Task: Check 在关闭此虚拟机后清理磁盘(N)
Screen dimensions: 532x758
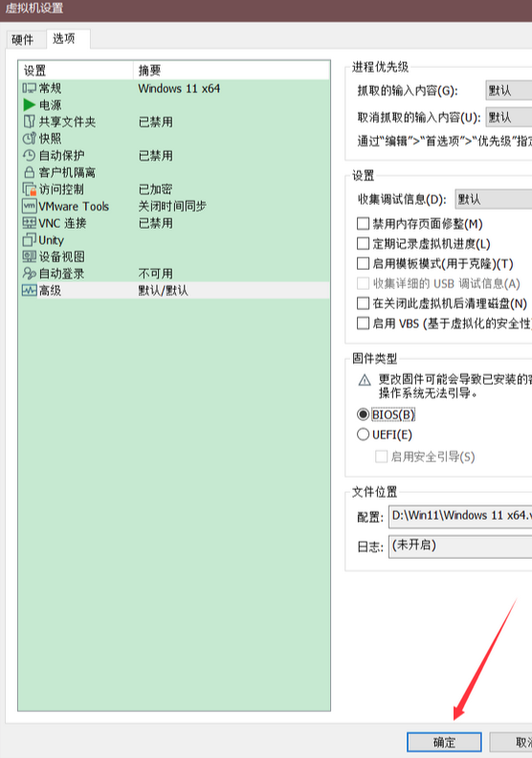Action: click(363, 303)
